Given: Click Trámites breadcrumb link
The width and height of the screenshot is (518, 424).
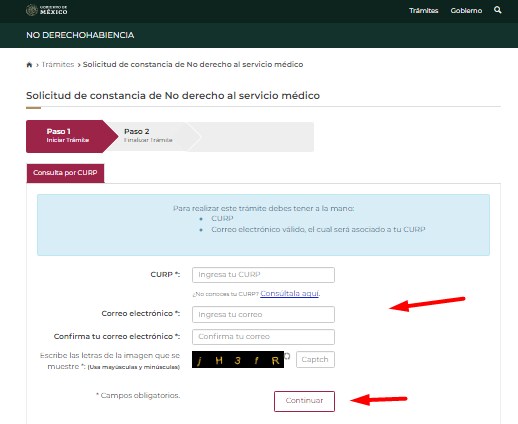Looking at the screenshot, I should [x=58, y=64].
